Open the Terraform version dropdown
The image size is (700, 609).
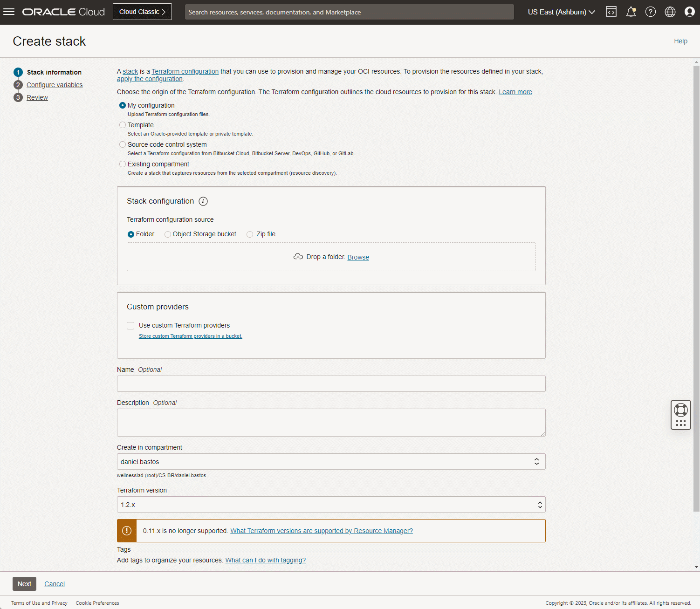331,505
